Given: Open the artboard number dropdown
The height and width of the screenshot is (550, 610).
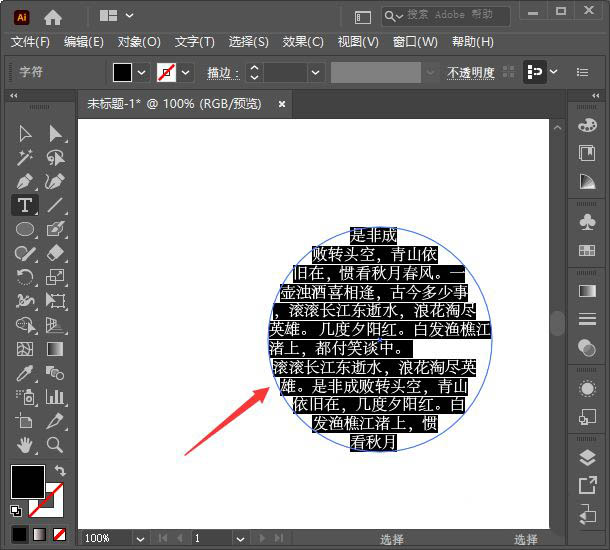Looking at the screenshot, I should pos(240,539).
